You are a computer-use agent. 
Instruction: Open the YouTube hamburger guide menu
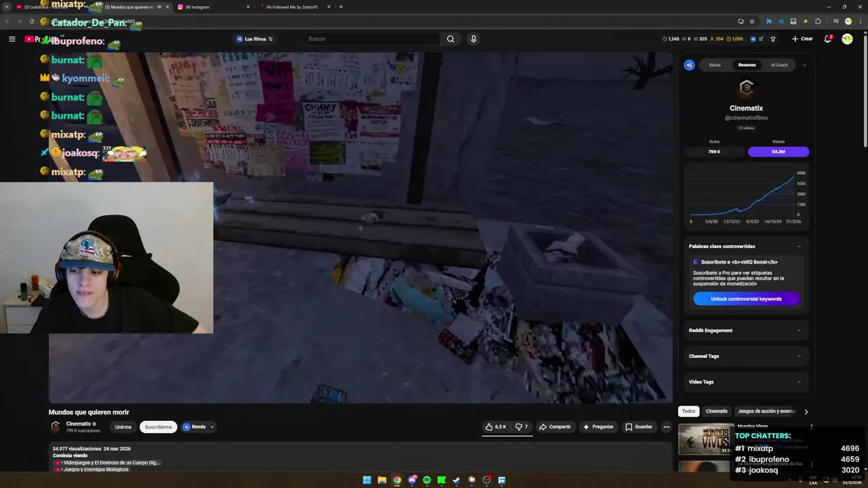pyautogui.click(x=12, y=39)
